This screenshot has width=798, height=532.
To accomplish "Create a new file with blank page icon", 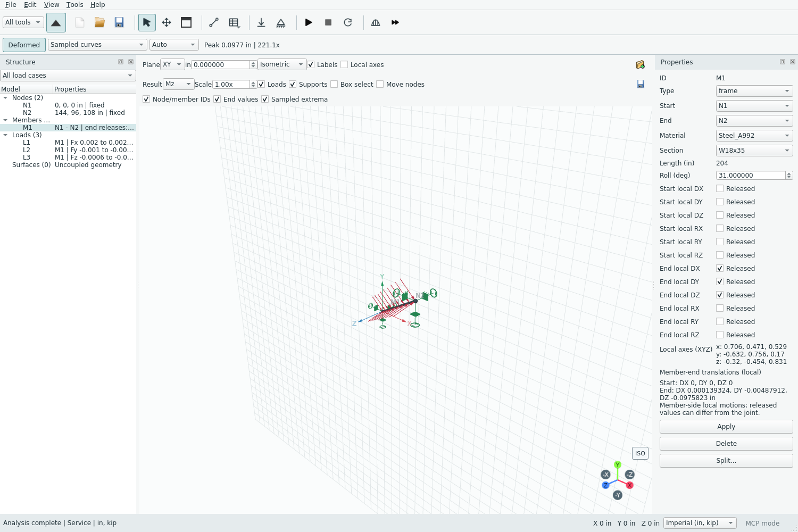I will pos(80,22).
